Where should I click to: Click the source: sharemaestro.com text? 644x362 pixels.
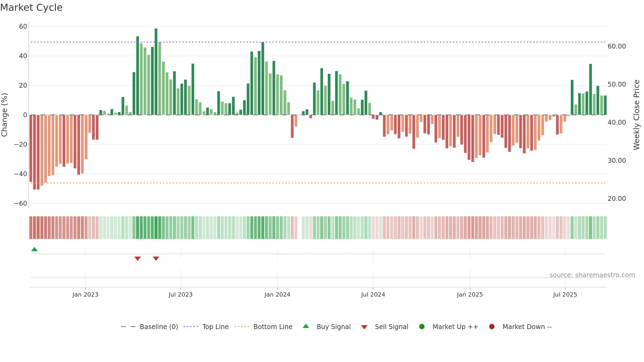tap(592, 275)
